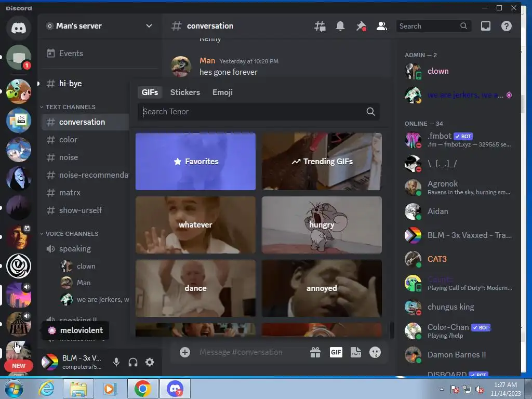Open the show-urself channel

(x=86, y=210)
